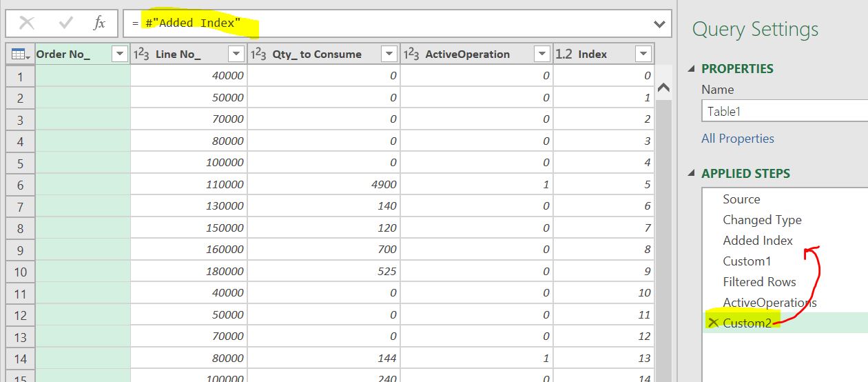Select row number 1 header
The image size is (868, 382).
point(20,76)
